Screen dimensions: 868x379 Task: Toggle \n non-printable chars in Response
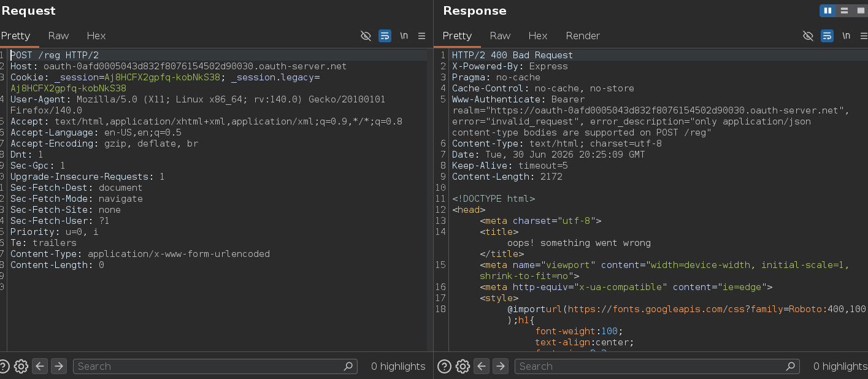pyautogui.click(x=846, y=36)
